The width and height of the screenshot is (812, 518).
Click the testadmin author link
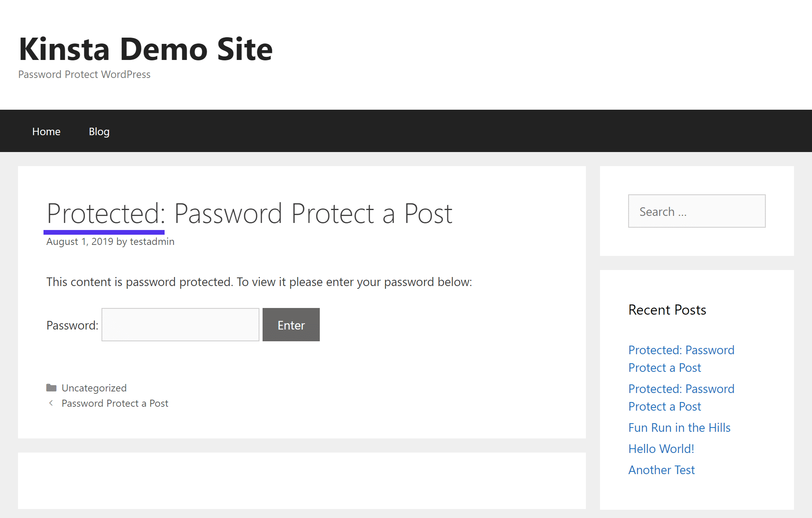[152, 241]
